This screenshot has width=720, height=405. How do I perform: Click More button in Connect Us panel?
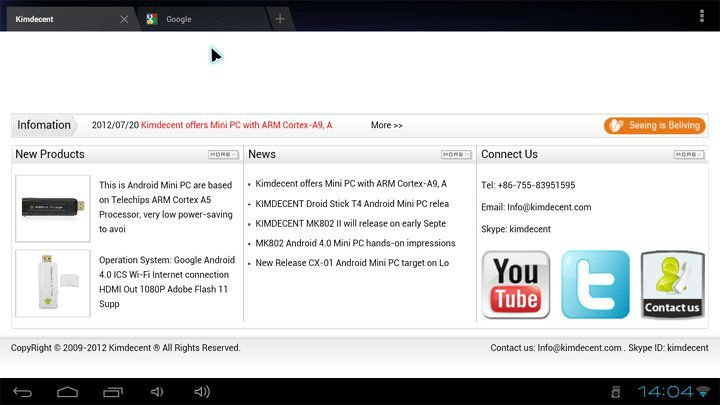pyautogui.click(x=689, y=154)
